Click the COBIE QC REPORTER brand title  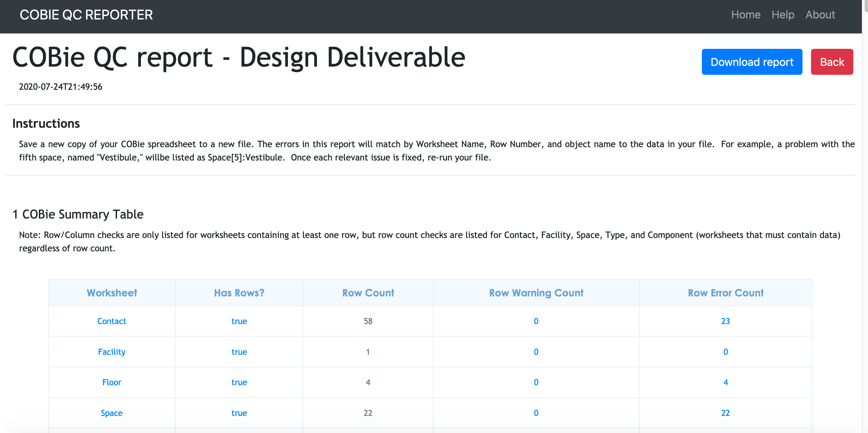tap(86, 15)
